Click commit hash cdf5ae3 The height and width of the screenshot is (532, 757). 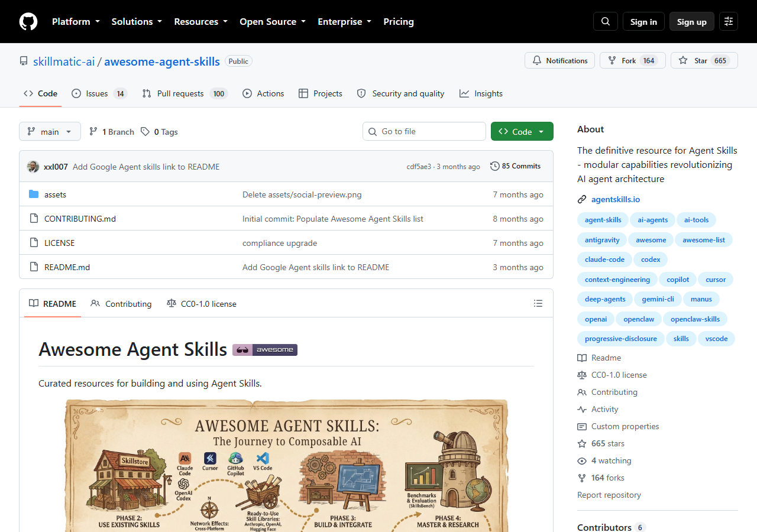click(x=419, y=167)
